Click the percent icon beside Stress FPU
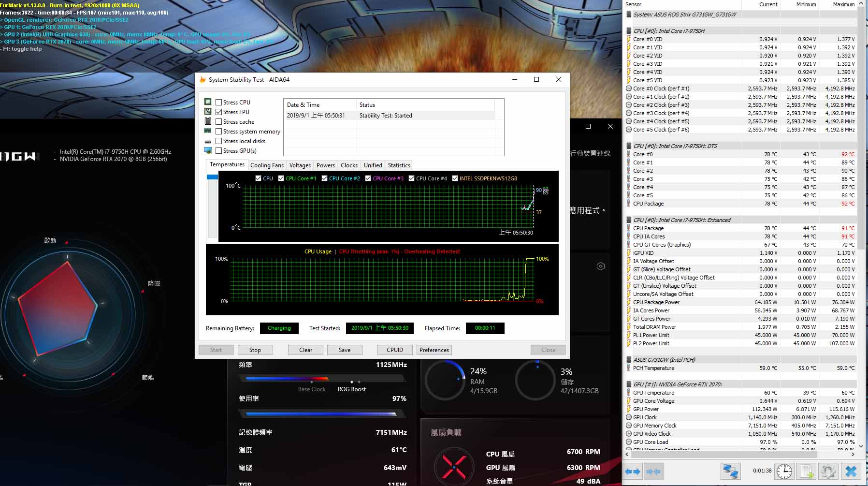 [x=208, y=111]
